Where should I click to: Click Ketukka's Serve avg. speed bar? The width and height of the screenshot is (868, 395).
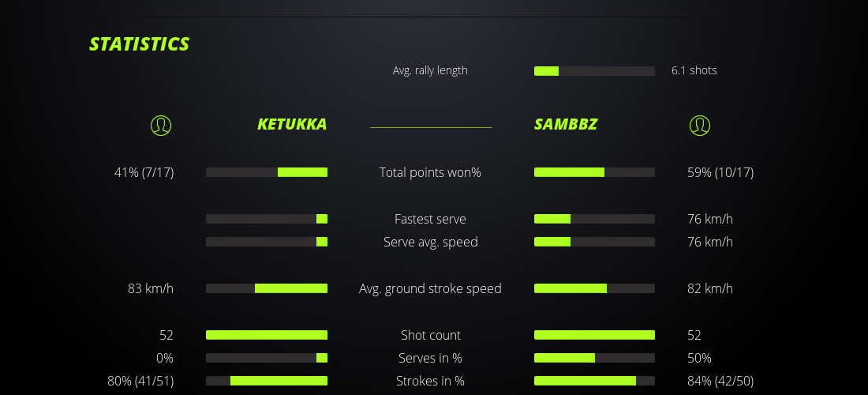click(267, 242)
